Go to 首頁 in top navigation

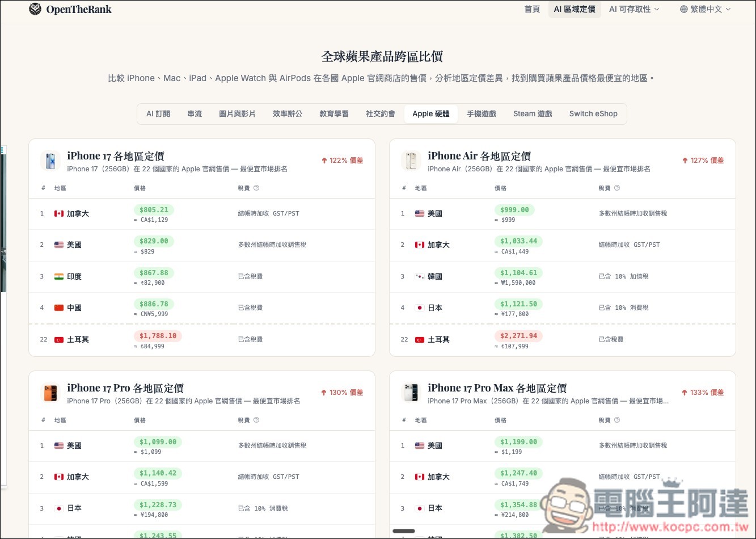click(x=532, y=9)
